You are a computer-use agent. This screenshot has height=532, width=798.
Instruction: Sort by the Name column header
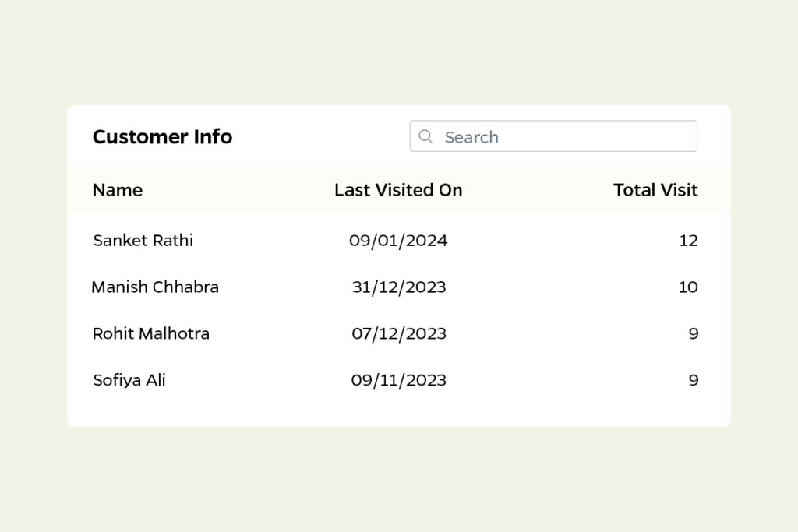point(118,190)
